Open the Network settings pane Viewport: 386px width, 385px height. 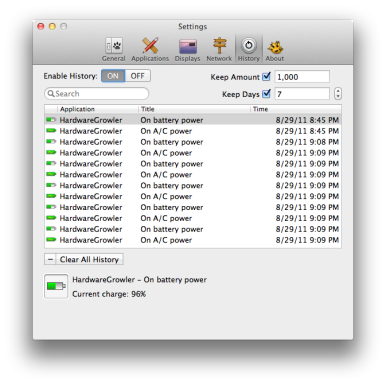219,49
